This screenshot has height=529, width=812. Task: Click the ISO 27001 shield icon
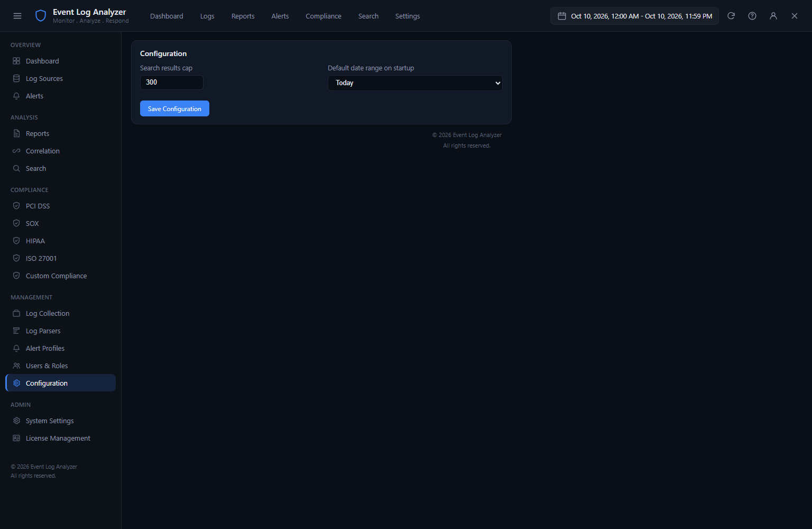tap(16, 258)
